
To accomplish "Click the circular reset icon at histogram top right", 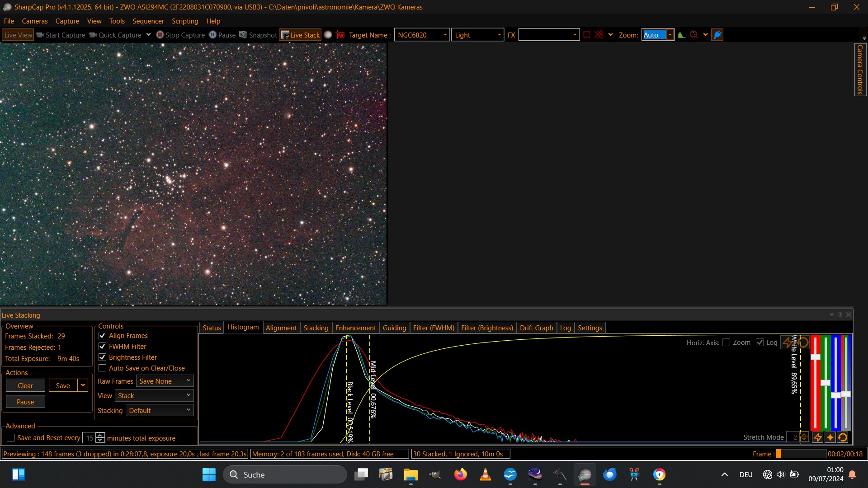I will pos(803,343).
